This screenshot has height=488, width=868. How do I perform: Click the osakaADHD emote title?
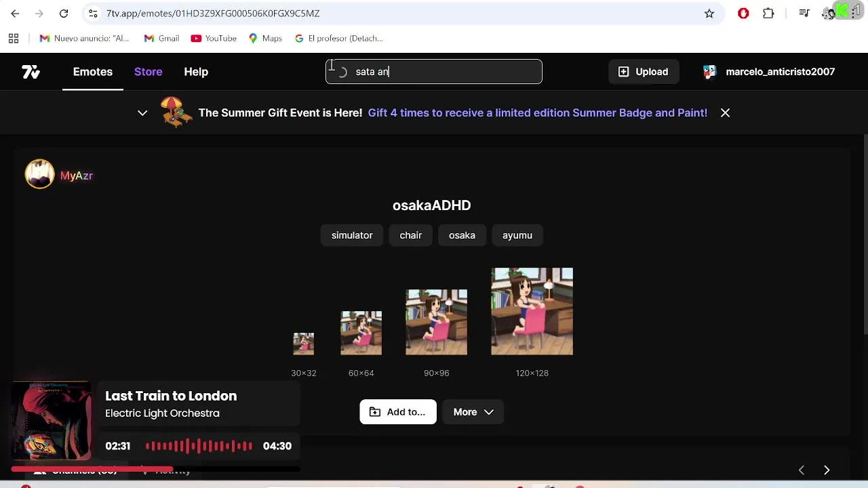[x=431, y=205]
